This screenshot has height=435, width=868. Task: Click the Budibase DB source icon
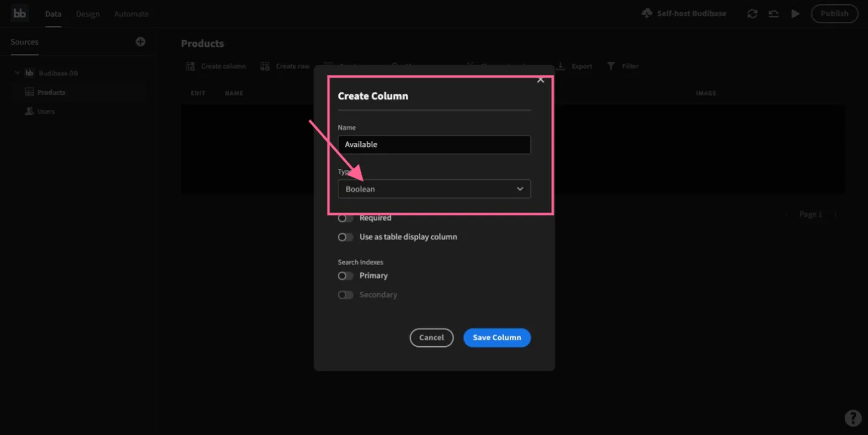pos(29,73)
